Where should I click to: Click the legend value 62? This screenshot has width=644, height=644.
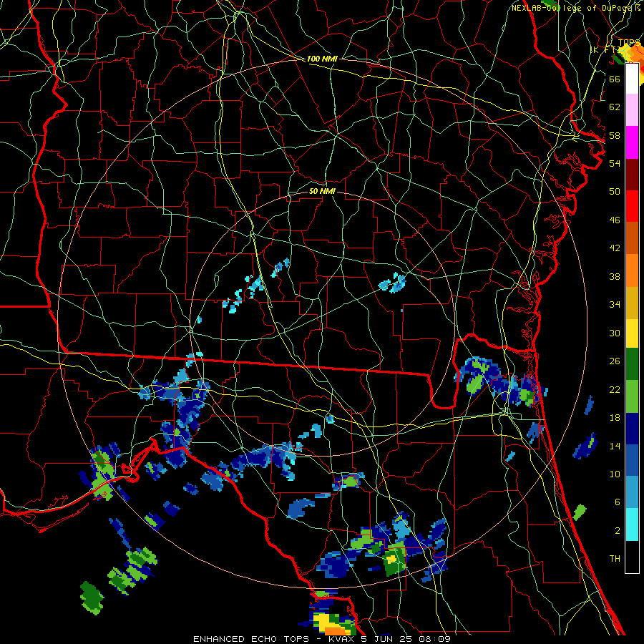coord(615,107)
